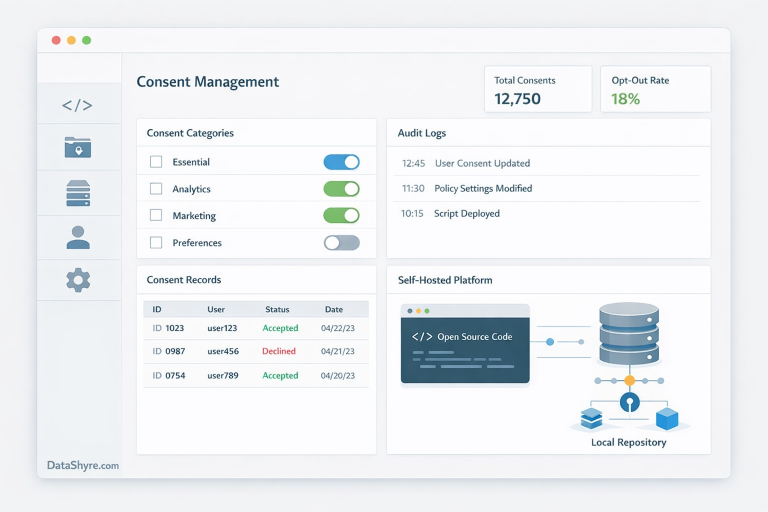Screen dimensions: 768x512
Task: Click the orange node in the diagram
Action: click(x=629, y=380)
